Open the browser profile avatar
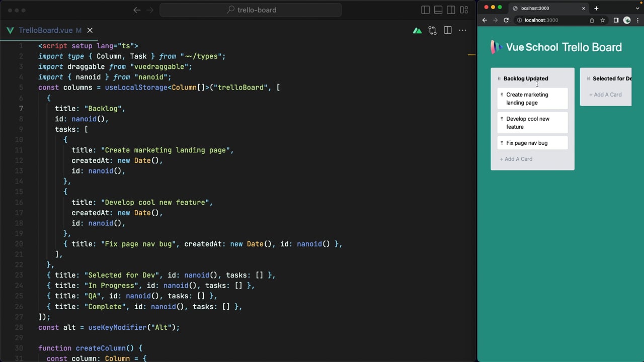644x362 pixels. pos(627,20)
